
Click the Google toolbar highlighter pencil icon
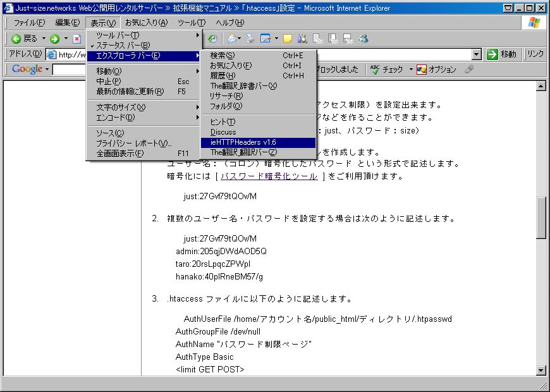pos(468,70)
